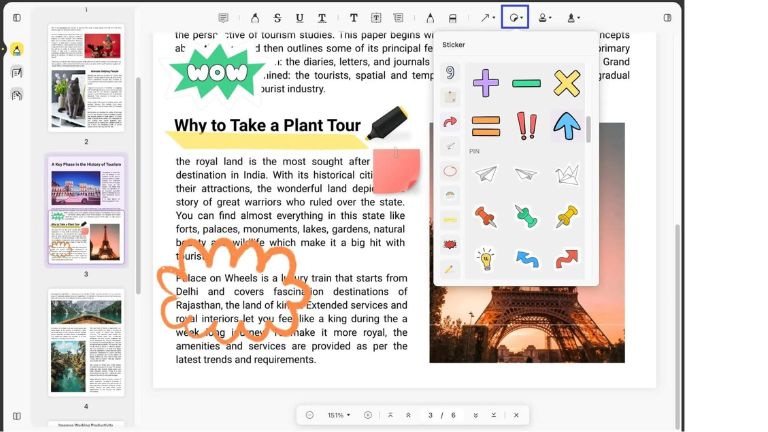Click the current page number field
Screen dimensions: 768x432
[430, 415]
